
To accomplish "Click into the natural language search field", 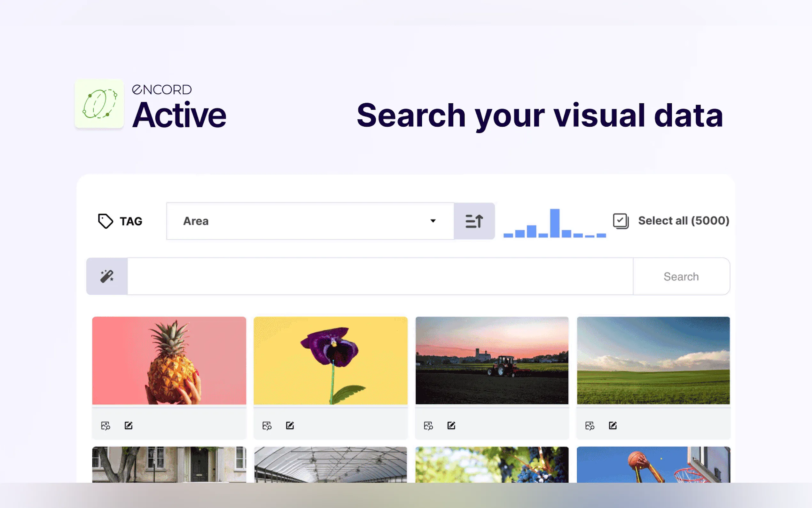I will [380, 276].
